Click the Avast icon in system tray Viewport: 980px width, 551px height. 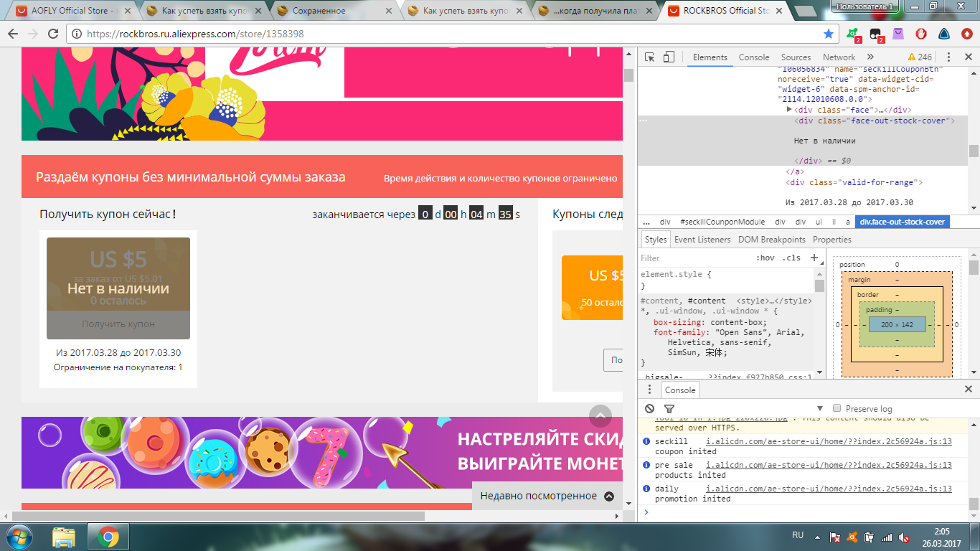point(852,537)
